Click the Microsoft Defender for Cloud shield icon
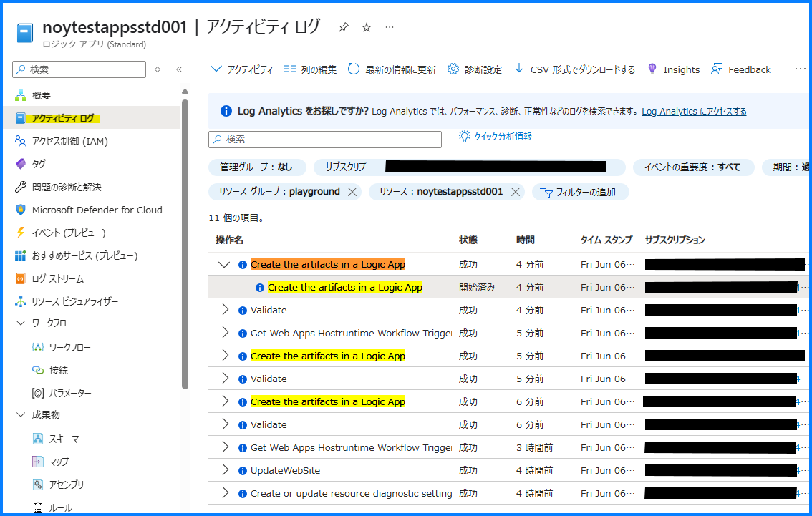The image size is (812, 516). coord(21,210)
